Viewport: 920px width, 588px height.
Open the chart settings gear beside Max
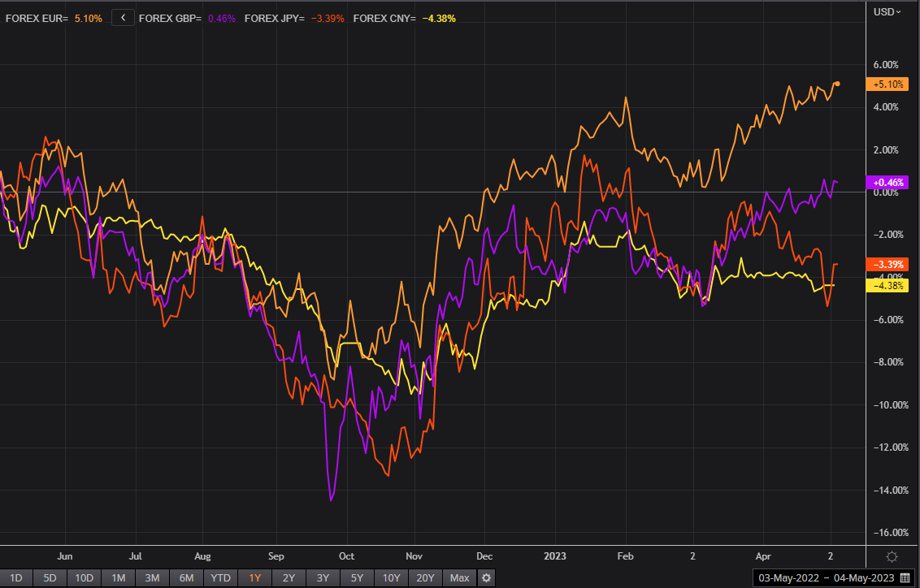point(485,577)
